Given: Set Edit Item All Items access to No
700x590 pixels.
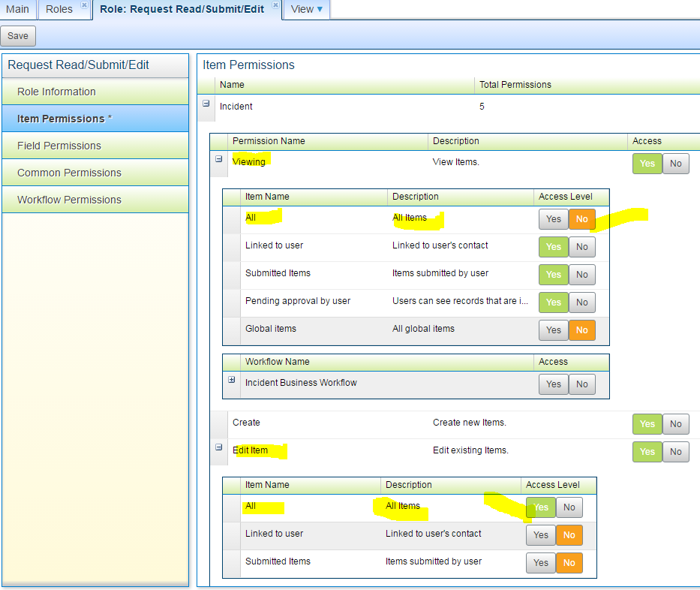Looking at the screenshot, I should point(569,507).
